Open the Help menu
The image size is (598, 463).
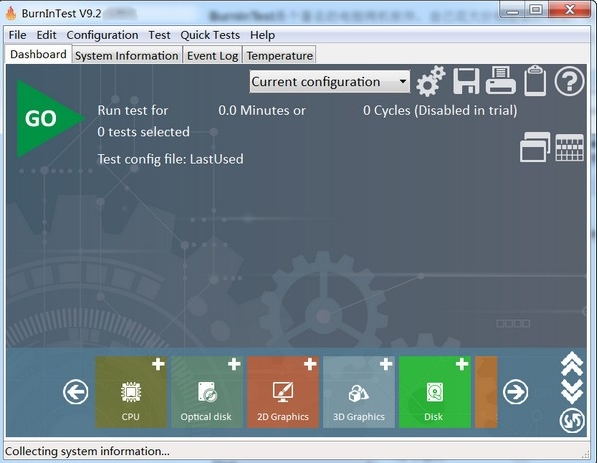click(x=262, y=35)
